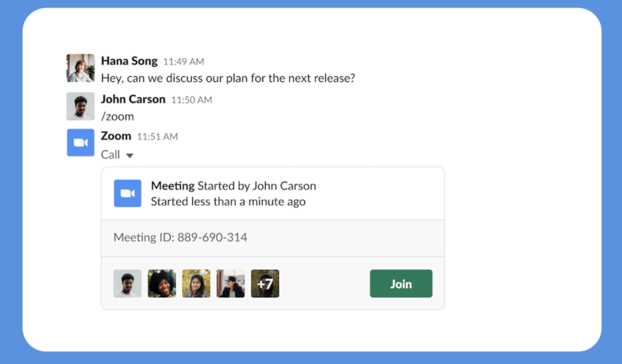This screenshot has width=622, height=364.
Task: Select the third participant avatar in the call
Action: 196,284
